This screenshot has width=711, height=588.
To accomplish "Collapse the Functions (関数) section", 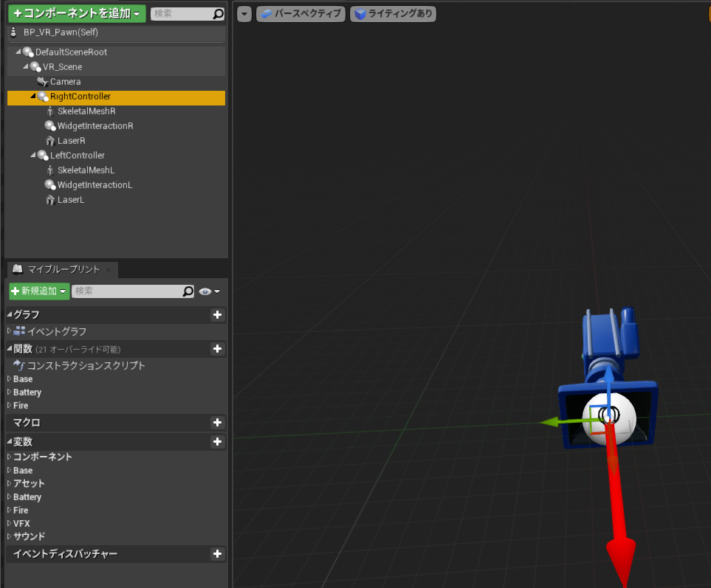I will (9, 348).
